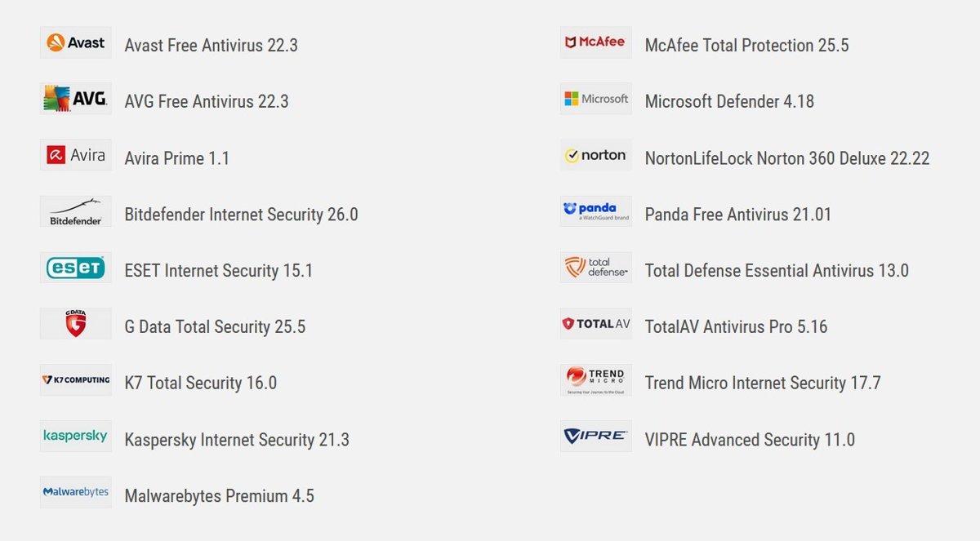
Task: Click TotalAV Antivirus Pro 5.16 text
Action: pyautogui.click(x=736, y=327)
